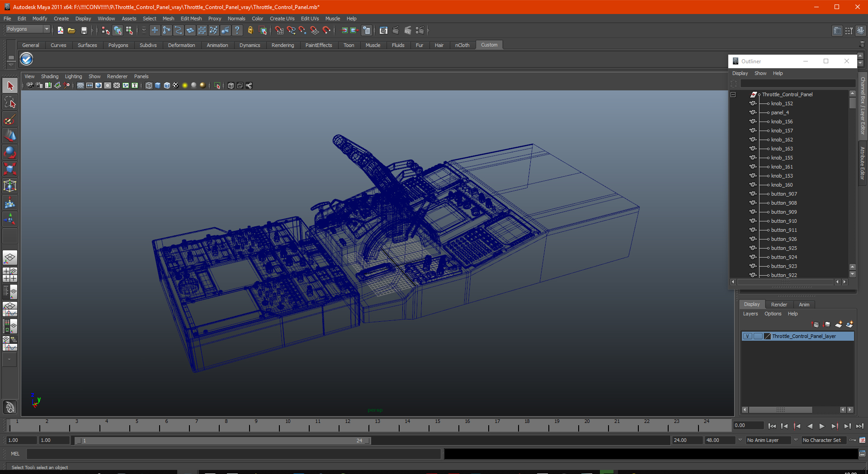Toggle the auto keyframe key icon
Image resolution: width=868 pixels, height=474 pixels.
852,440
